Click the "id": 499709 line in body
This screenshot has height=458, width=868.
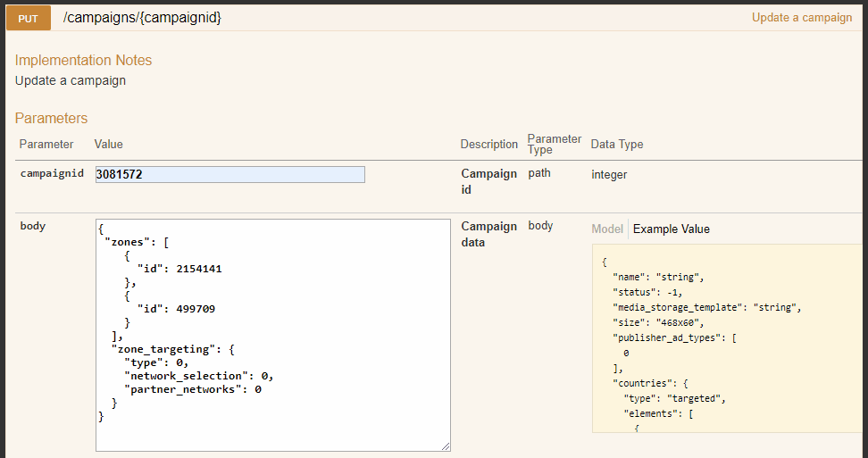(175, 309)
